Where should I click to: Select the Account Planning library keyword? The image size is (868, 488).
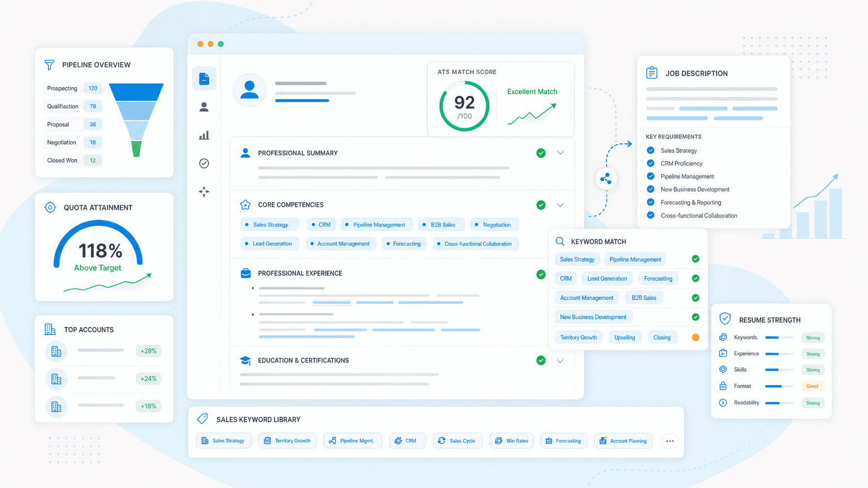click(623, 441)
